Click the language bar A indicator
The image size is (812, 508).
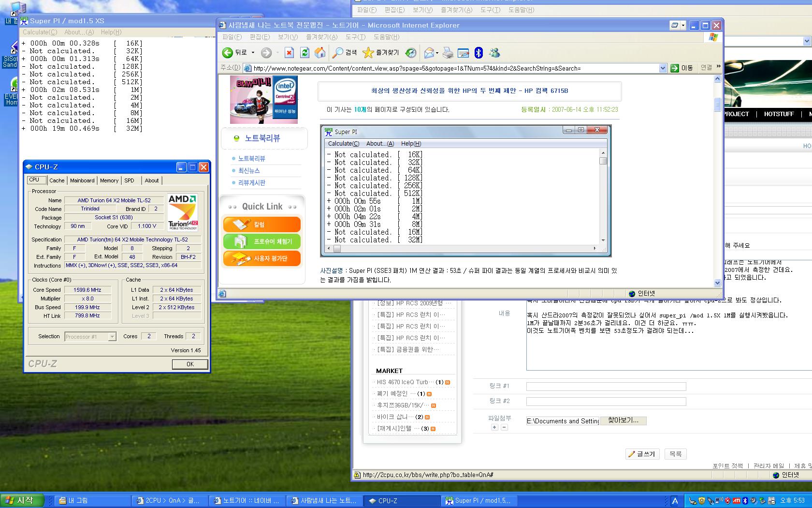675,501
